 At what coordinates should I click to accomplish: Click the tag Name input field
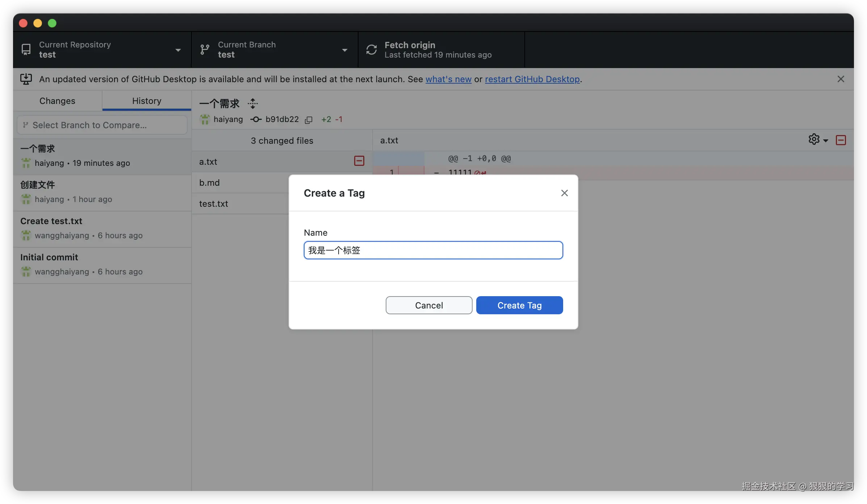(x=433, y=250)
